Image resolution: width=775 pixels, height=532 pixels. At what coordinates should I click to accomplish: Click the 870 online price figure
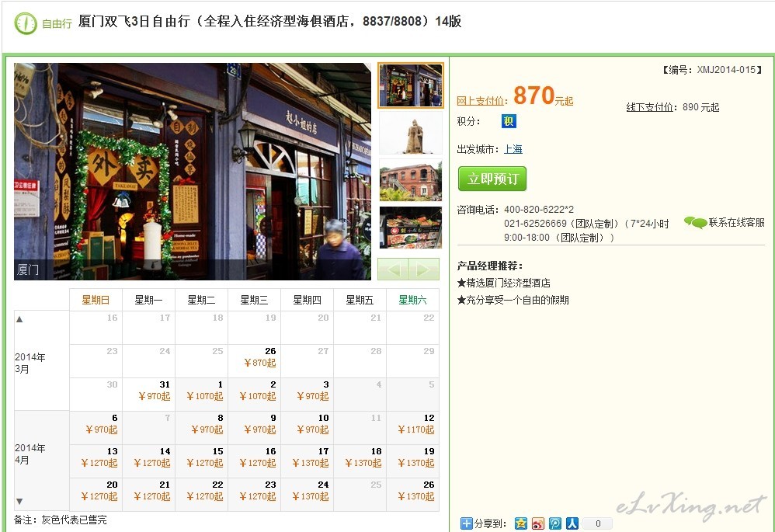[533, 96]
